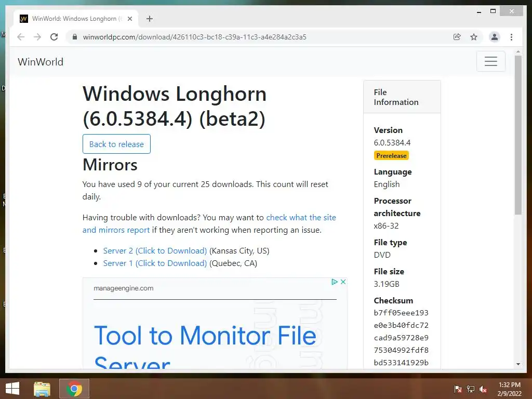Click the Chrome taskbar icon
Image resolution: width=532 pixels, height=399 pixels.
coord(74,389)
